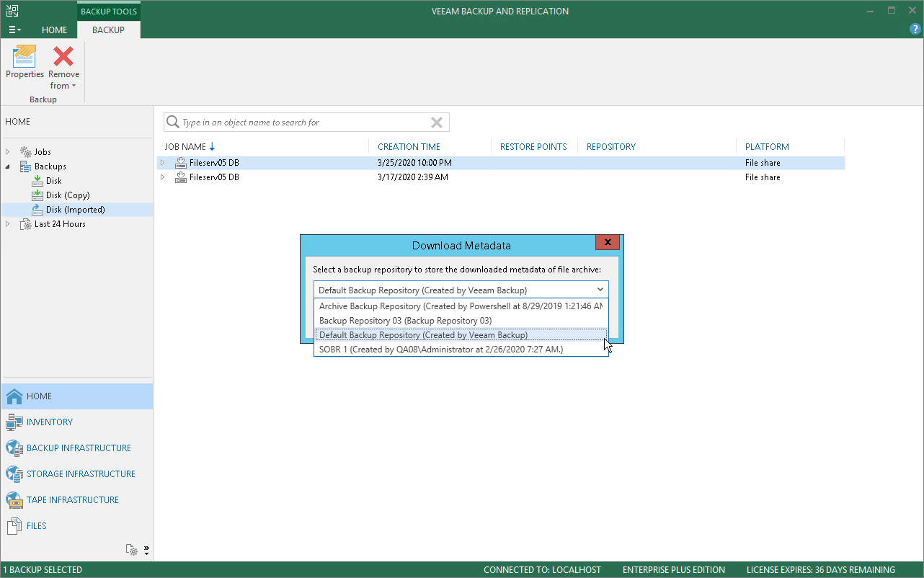Click the file share icon of the 3/25/2020 backup

181,163
